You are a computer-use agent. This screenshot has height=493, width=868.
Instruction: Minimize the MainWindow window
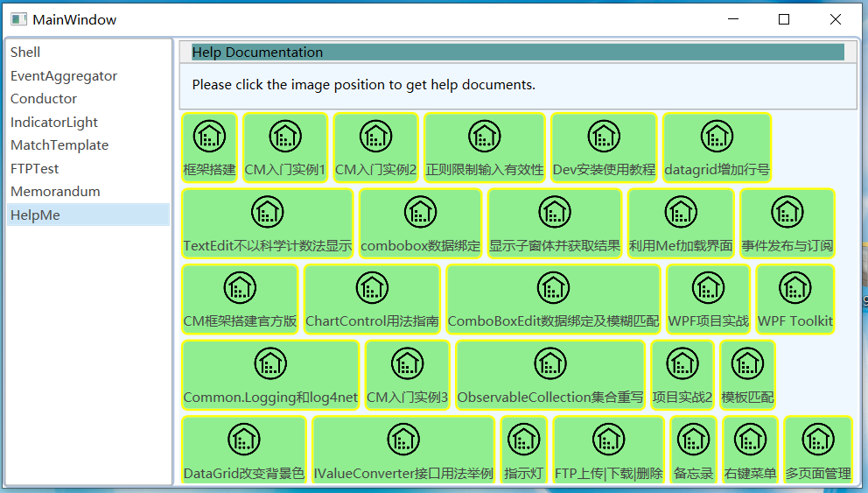click(x=733, y=19)
